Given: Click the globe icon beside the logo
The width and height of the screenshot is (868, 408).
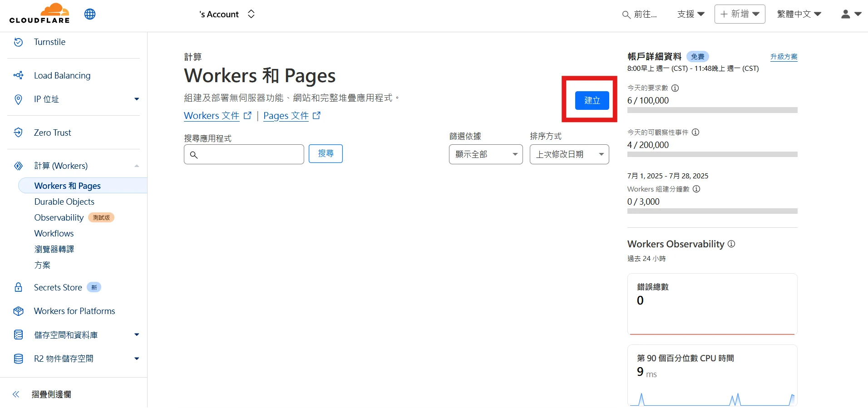Looking at the screenshot, I should point(90,14).
